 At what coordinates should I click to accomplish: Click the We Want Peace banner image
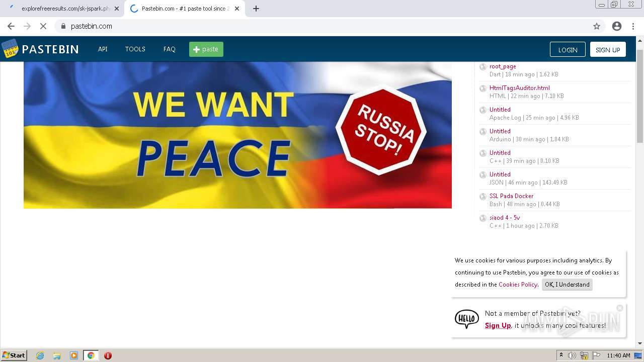pyautogui.click(x=237, y=135)
